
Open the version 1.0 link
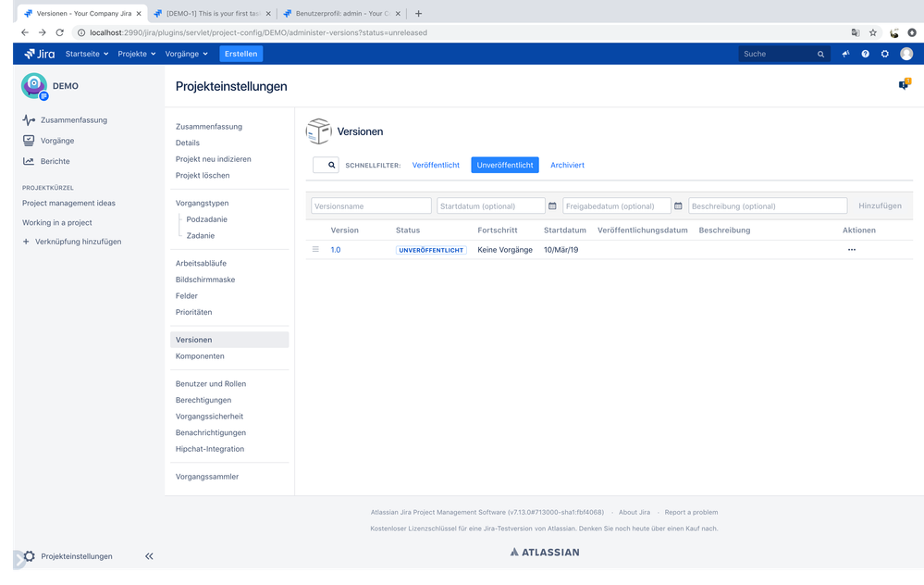pos(336,250)
